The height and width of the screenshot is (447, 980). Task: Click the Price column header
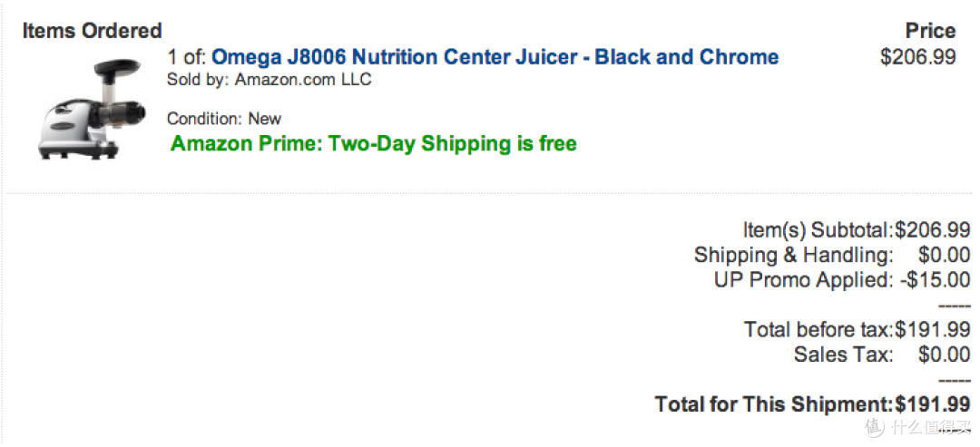(x=930, y=31)
